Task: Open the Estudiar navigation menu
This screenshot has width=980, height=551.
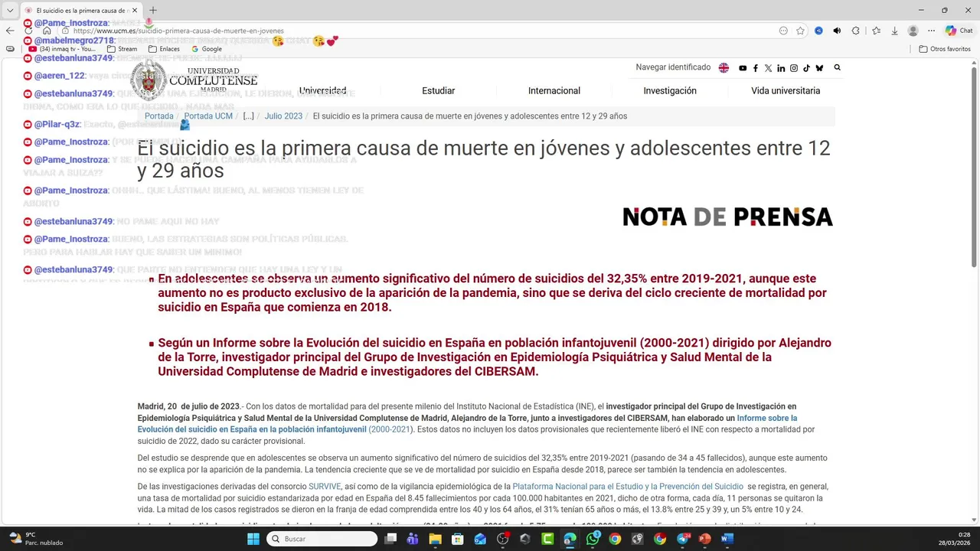Action: [438, 90]
